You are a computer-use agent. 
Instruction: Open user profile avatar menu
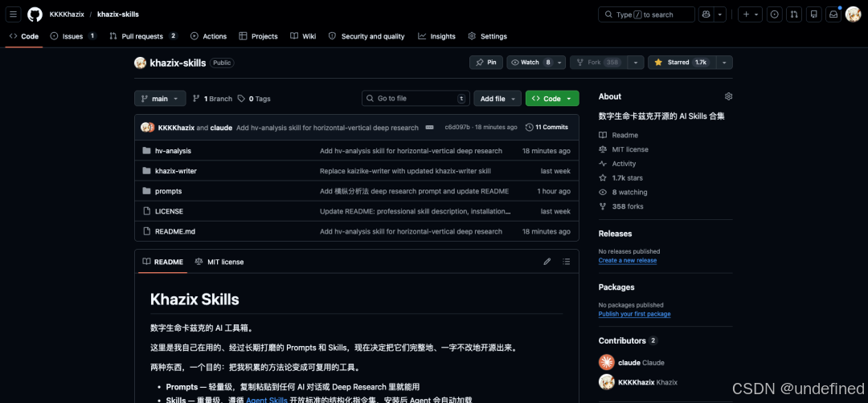[x=853, y=14]
